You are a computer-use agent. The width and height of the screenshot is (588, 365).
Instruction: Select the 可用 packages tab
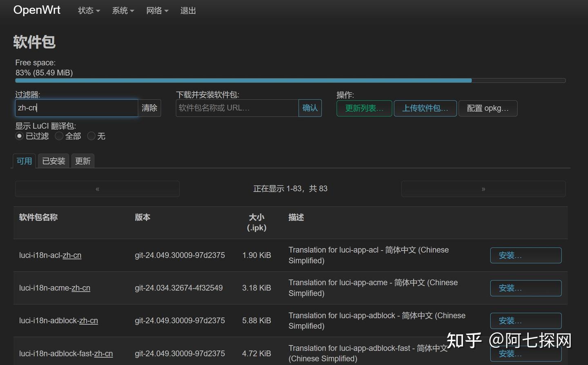click(24, 161)
